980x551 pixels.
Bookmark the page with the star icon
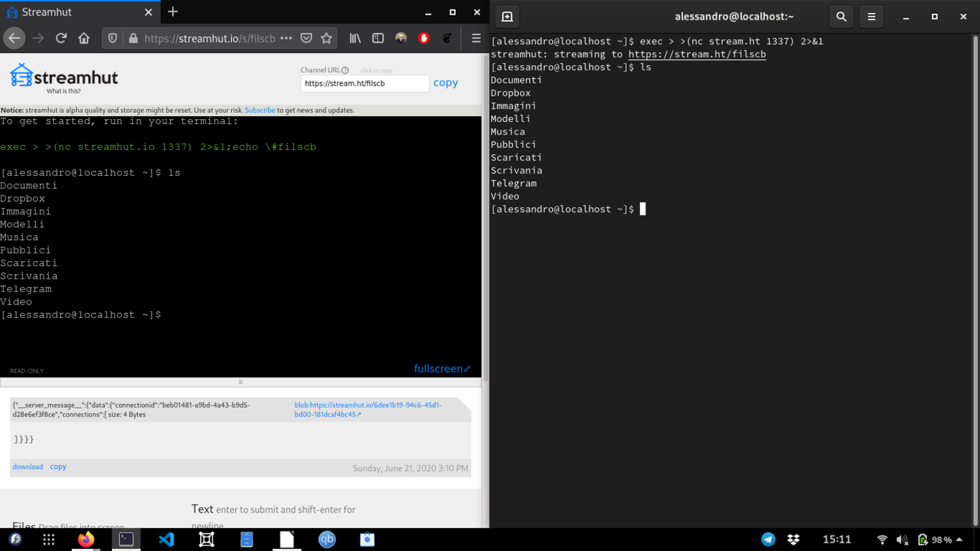pyautogui.click(x=326, y=39)
